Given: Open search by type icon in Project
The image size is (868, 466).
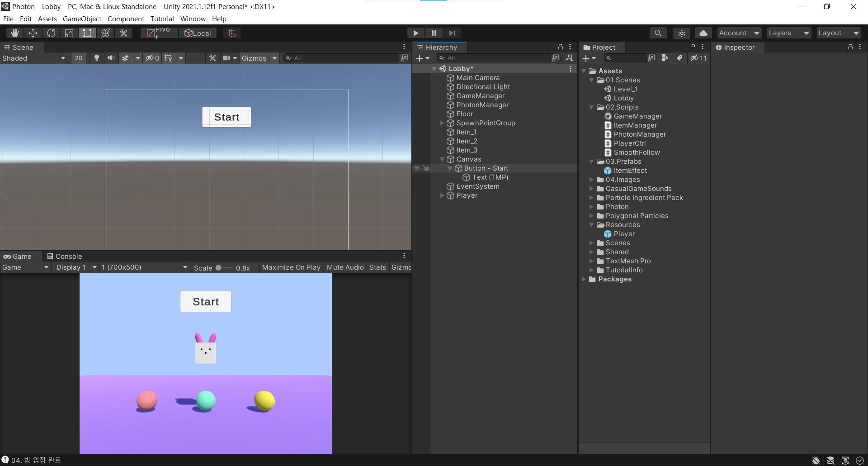Looking at the screenshot, I should (665, 58).
